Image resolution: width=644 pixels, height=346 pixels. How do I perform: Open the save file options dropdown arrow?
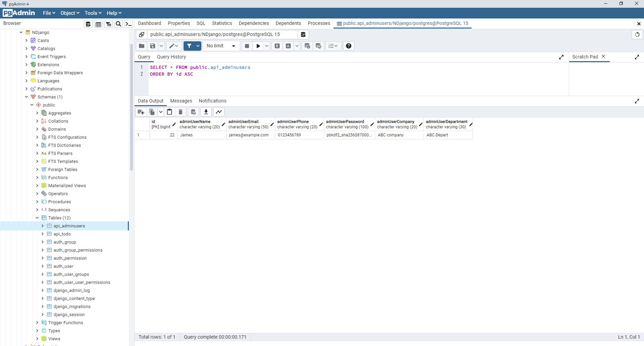161,46
